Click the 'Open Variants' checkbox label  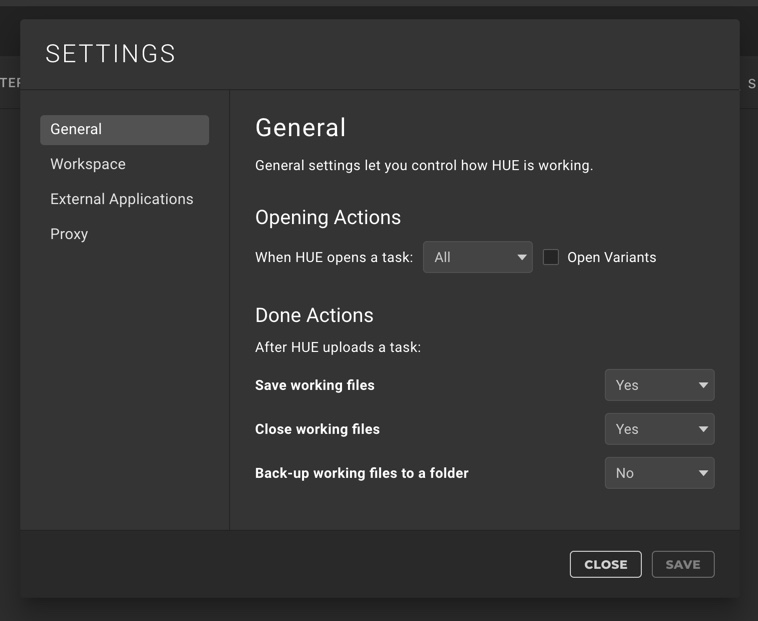tap(612, 257)
